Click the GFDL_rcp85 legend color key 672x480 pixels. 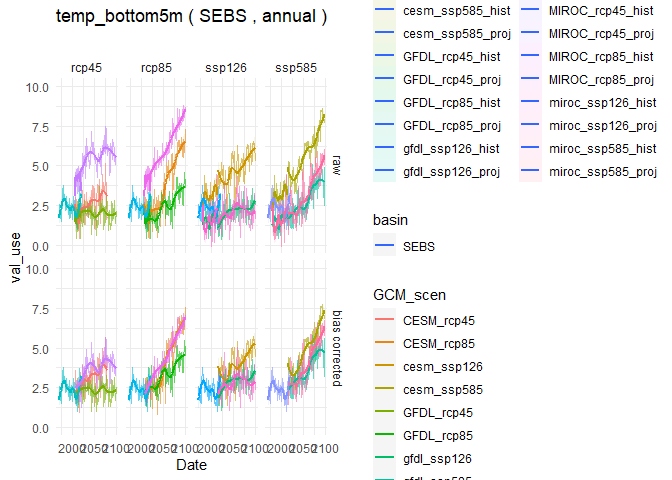[384, 435]
